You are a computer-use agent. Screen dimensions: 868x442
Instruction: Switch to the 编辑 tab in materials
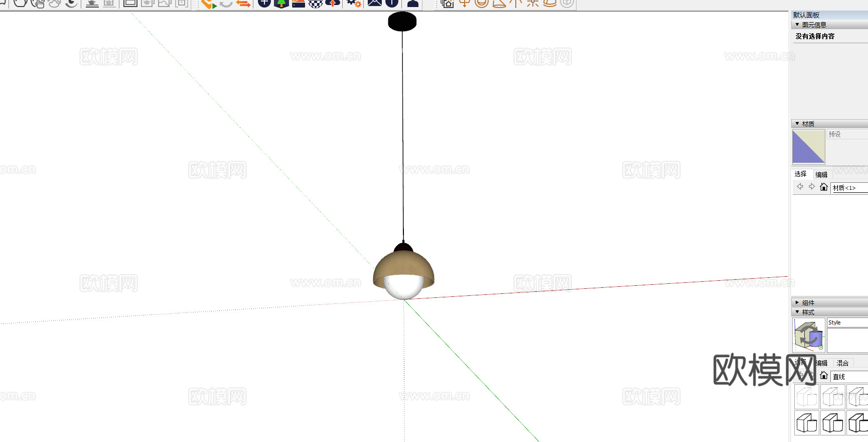pyautogui.click(x=821, y=175)
